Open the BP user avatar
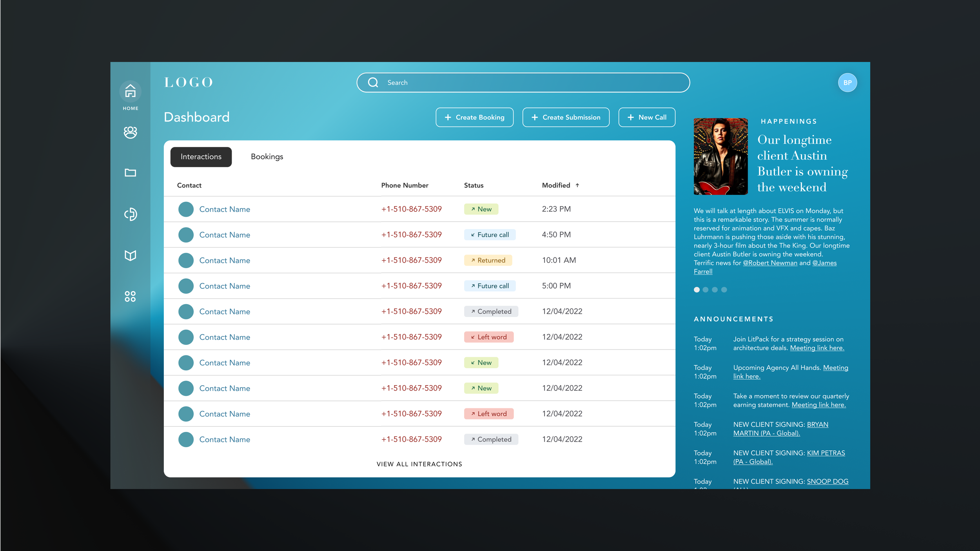The height and width of the screenshot is (551, 980). (x=847, y=83)
